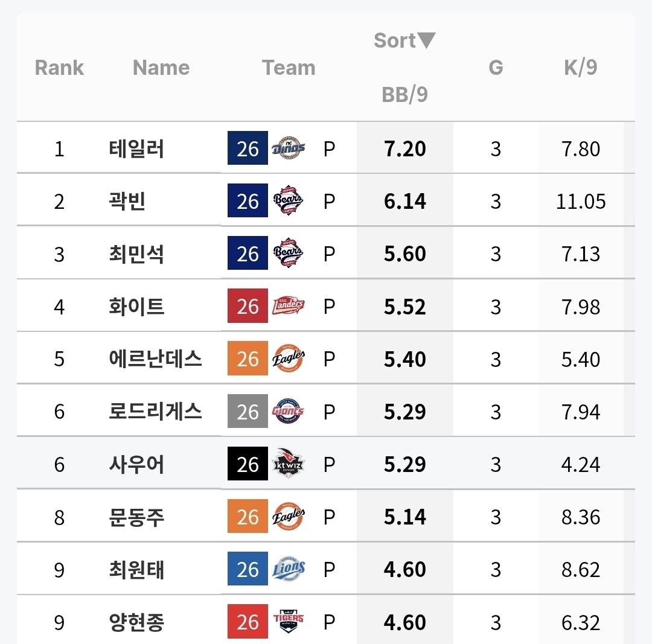Click the Eagles logo in 에르난데스 row
Screen dimensions: 652x644
[x=288, y=358]
